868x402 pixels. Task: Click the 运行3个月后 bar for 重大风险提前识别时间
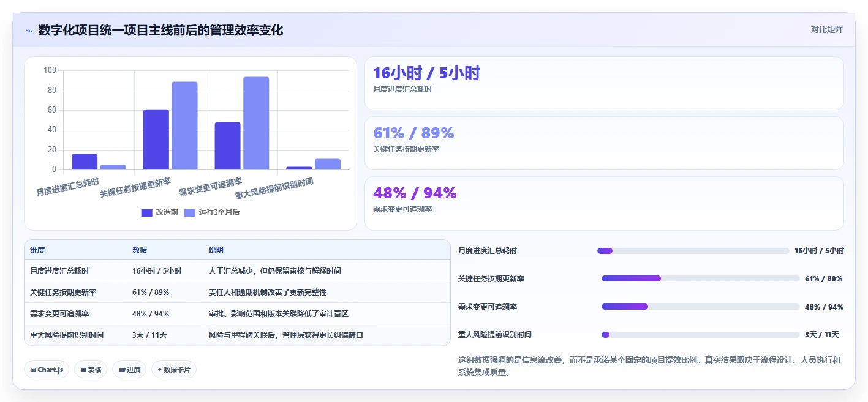point(328,164)
